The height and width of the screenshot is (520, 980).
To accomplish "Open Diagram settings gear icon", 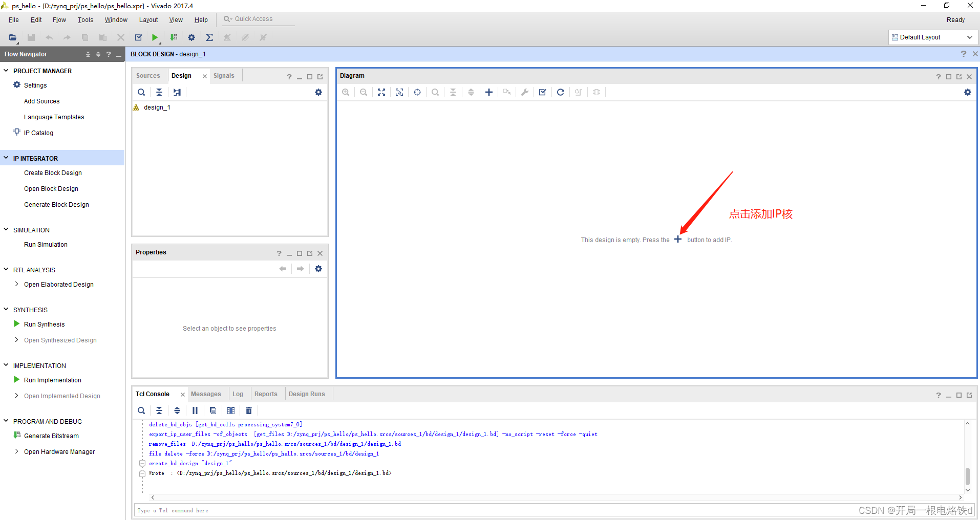I will coord(968,92).
